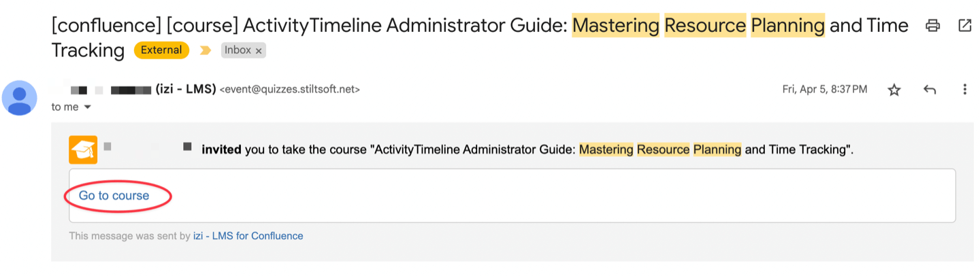Click the sender profile avatar
980x276 pixels.
20,97
